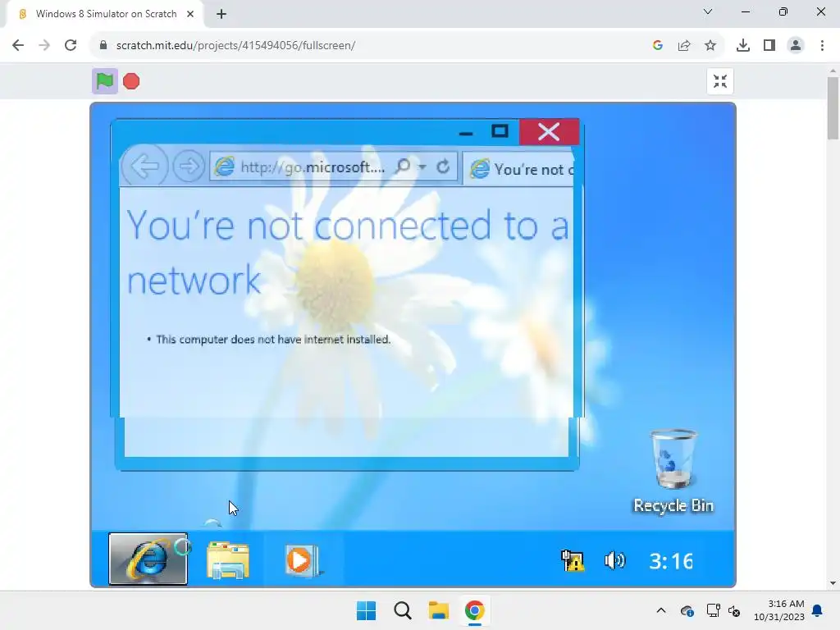Open Chrome profile avatar
The height and width of the screenshot is (630, 840).
(796, 46)
